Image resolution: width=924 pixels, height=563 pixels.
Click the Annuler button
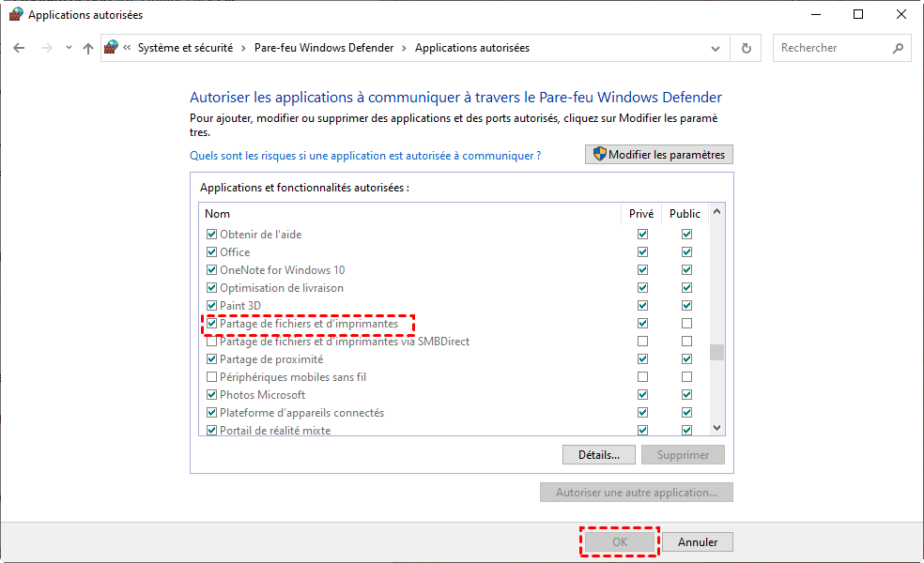698,541
